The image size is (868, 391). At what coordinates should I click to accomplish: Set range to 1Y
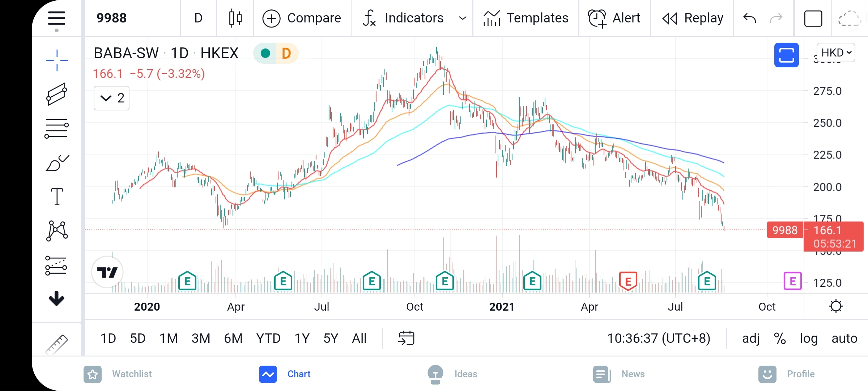[x=302, y=339]
